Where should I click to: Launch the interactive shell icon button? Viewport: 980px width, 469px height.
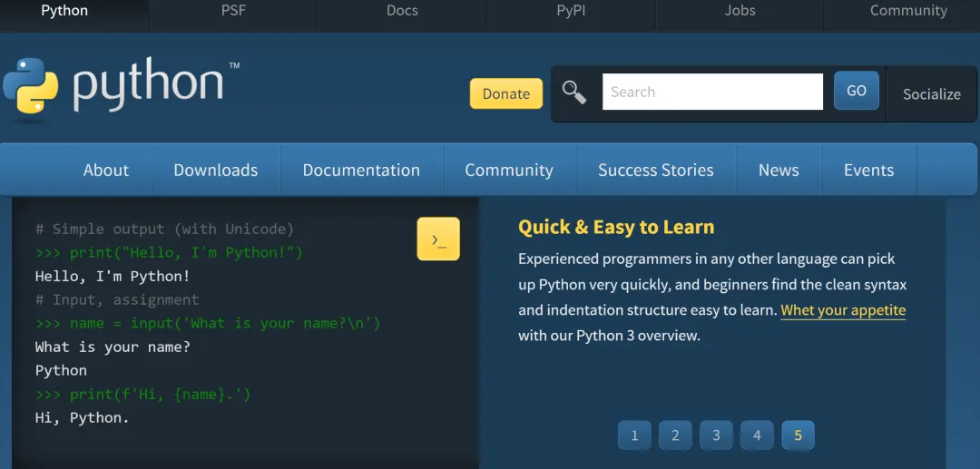click(x=438, y=239)
